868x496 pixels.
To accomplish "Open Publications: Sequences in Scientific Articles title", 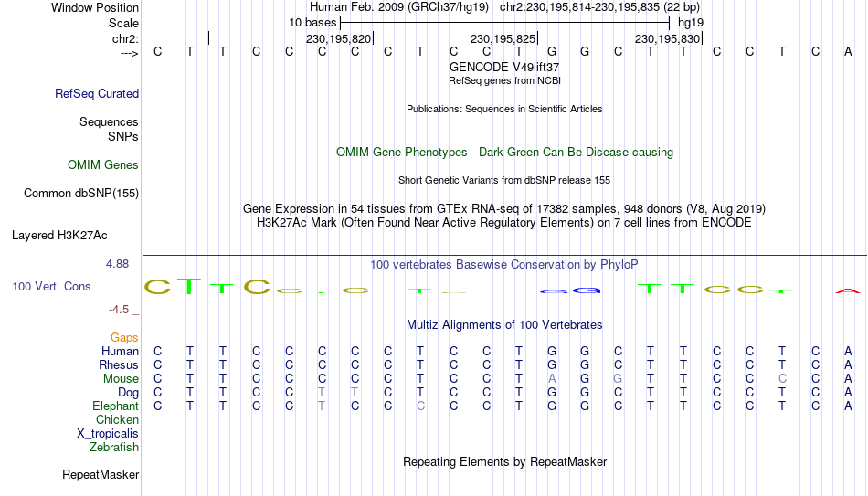I will (x=504, y=109).
